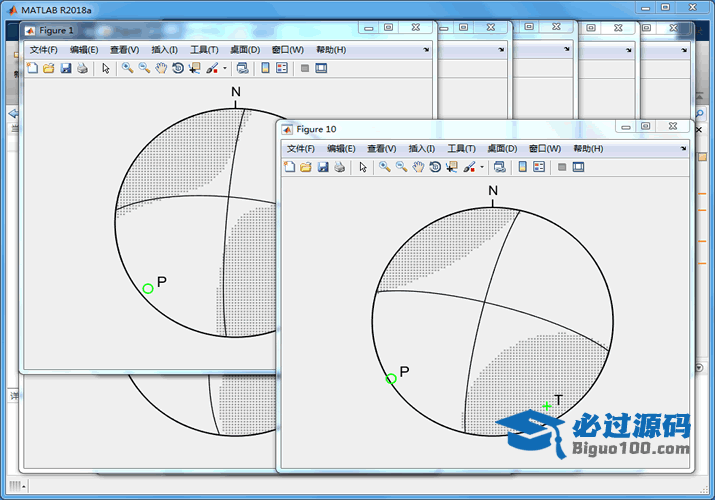
Task: Open 桌面(D) menu in Figure 10
Action: pyautogui.click(x=502, y=149)
